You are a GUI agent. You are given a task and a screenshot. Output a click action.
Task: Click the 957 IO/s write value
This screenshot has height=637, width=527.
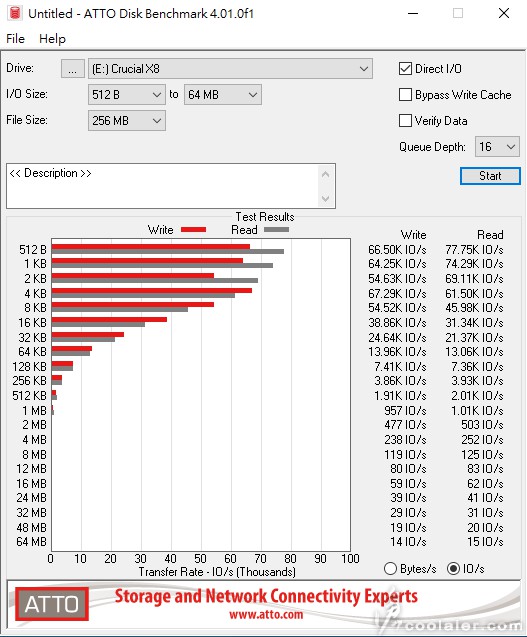pos(405,410)
